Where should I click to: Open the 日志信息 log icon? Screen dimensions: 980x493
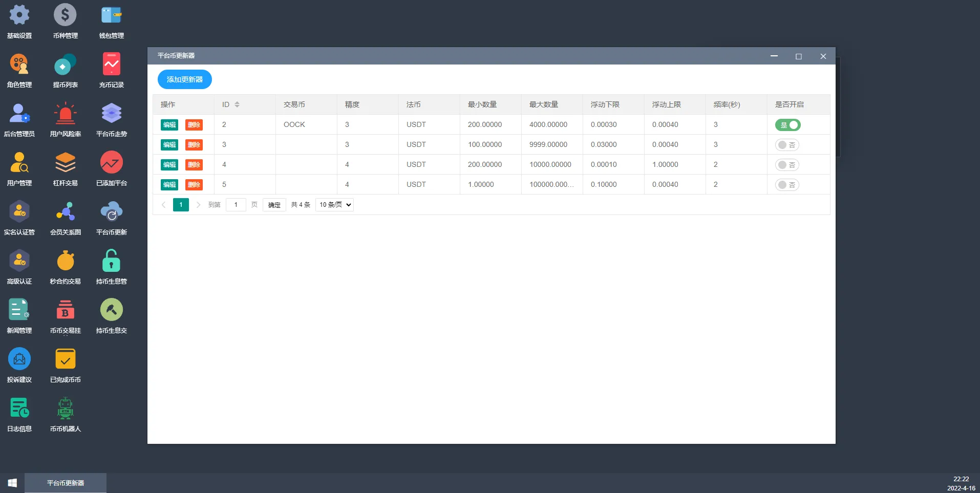pyautogui.click(x=19, y=414)
